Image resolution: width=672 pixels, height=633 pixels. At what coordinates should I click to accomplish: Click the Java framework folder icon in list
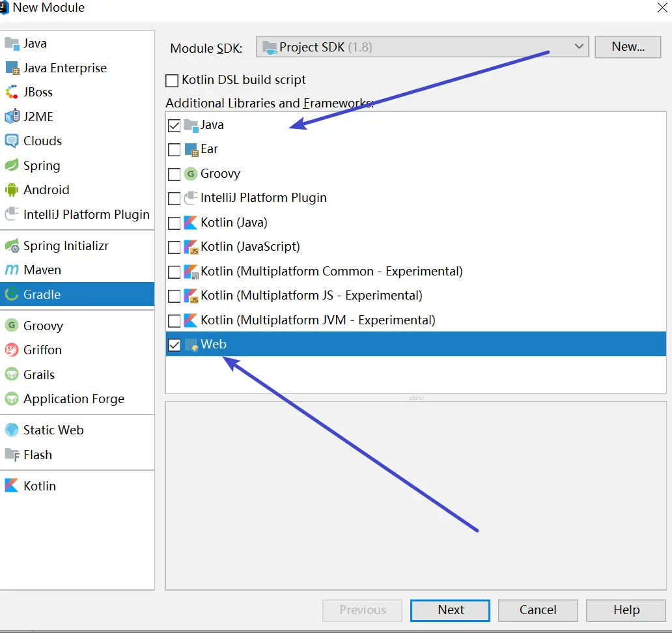pos(191,126)
